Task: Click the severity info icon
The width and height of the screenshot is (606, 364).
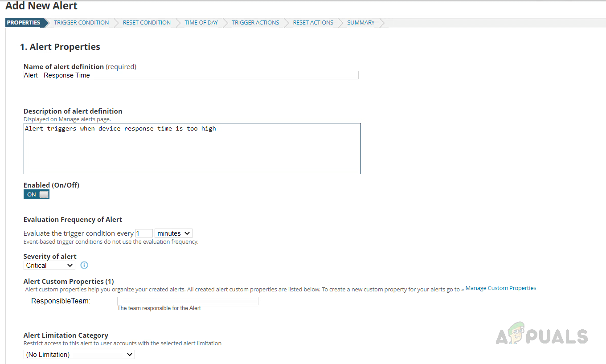Action: [x=84, y=265]
